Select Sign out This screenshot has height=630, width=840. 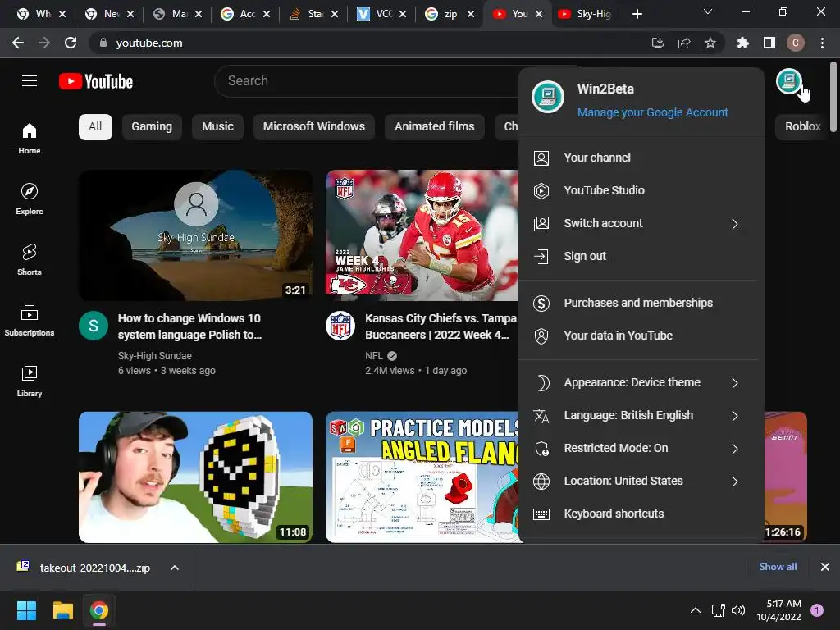[x=641, y=256]
